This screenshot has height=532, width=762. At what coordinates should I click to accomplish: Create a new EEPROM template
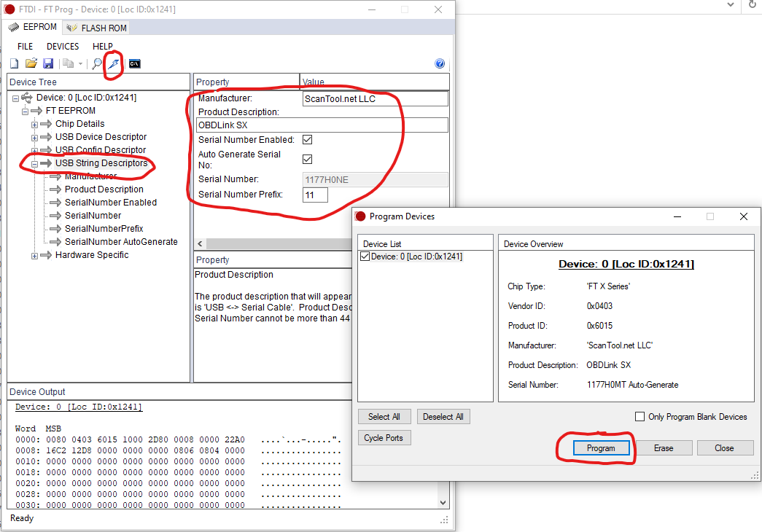click(13, 63)
